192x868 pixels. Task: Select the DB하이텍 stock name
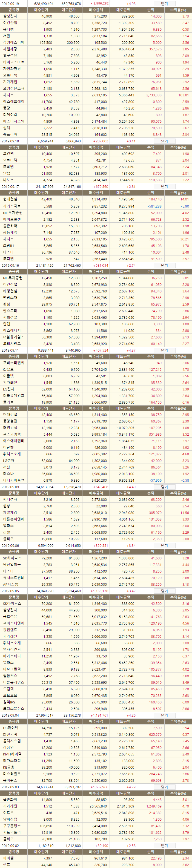(x=10, y=728)
